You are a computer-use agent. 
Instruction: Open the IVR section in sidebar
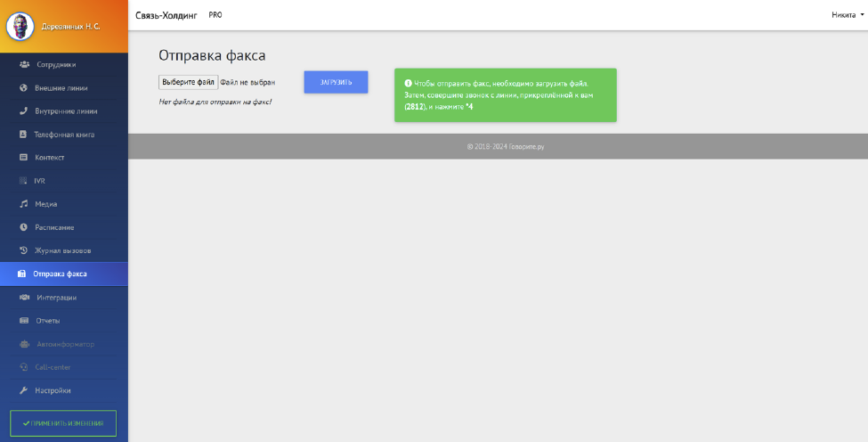(x=39, y=181)
